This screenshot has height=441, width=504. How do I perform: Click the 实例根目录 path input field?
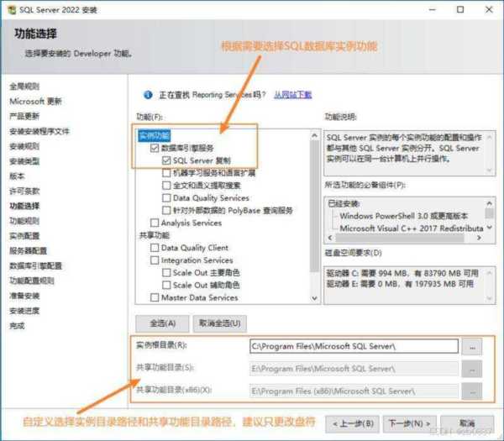point(354,346)
